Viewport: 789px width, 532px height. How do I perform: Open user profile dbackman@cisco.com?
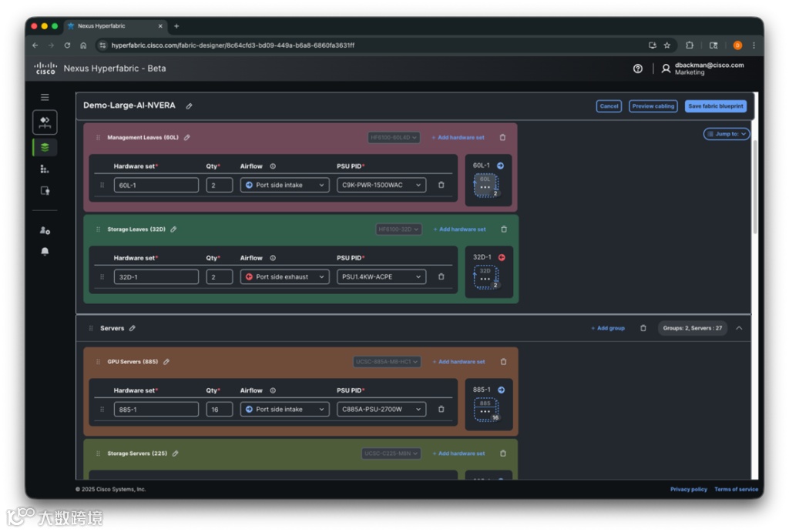(x=703, y=69)
